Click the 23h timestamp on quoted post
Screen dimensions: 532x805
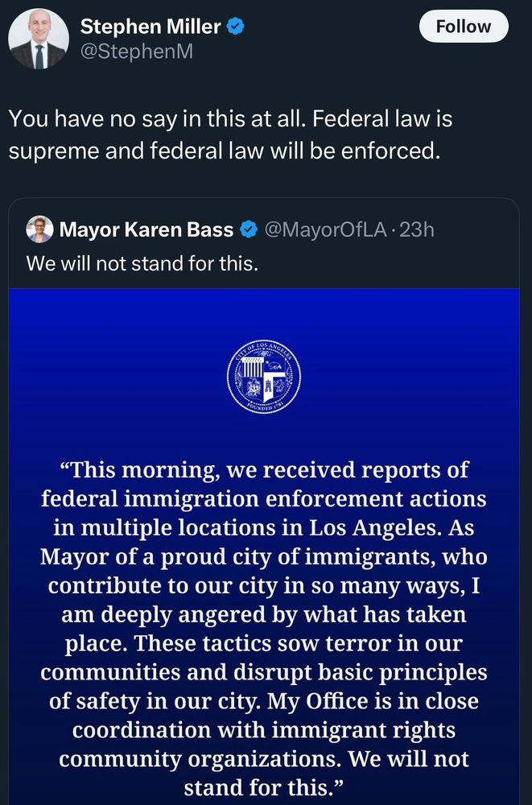(x=417, y=230)
